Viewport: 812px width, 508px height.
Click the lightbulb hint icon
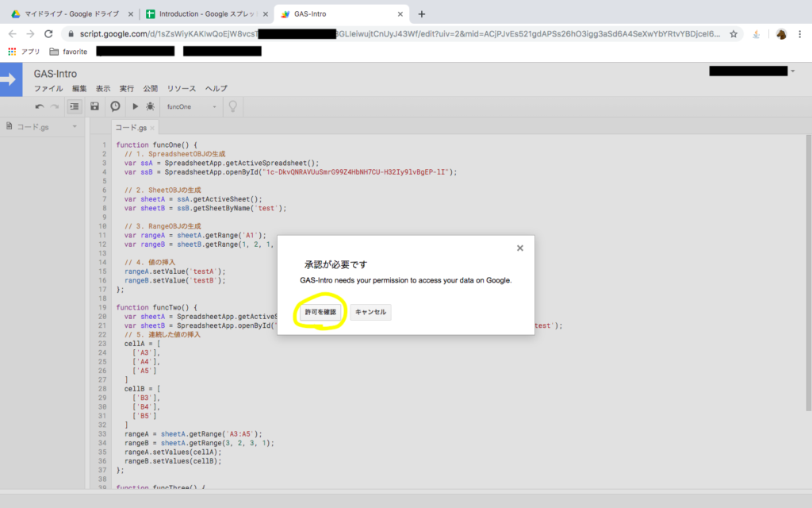(233, 106)
